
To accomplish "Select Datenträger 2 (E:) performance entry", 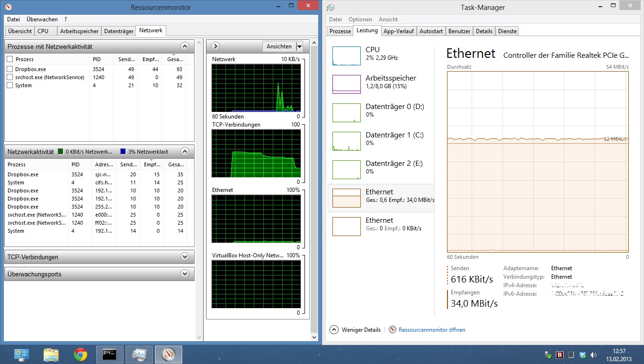I will (x=381, y=170).
